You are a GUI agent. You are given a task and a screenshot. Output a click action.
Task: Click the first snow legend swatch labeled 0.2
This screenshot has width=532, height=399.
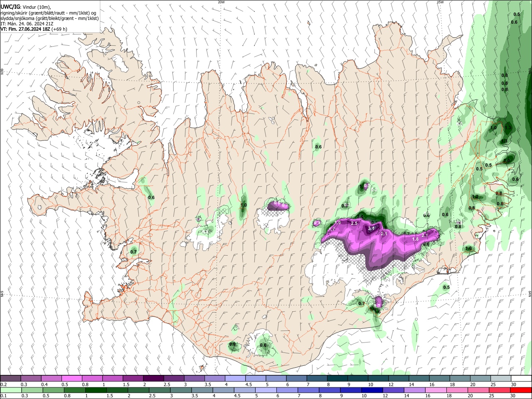tap(10, 378)
